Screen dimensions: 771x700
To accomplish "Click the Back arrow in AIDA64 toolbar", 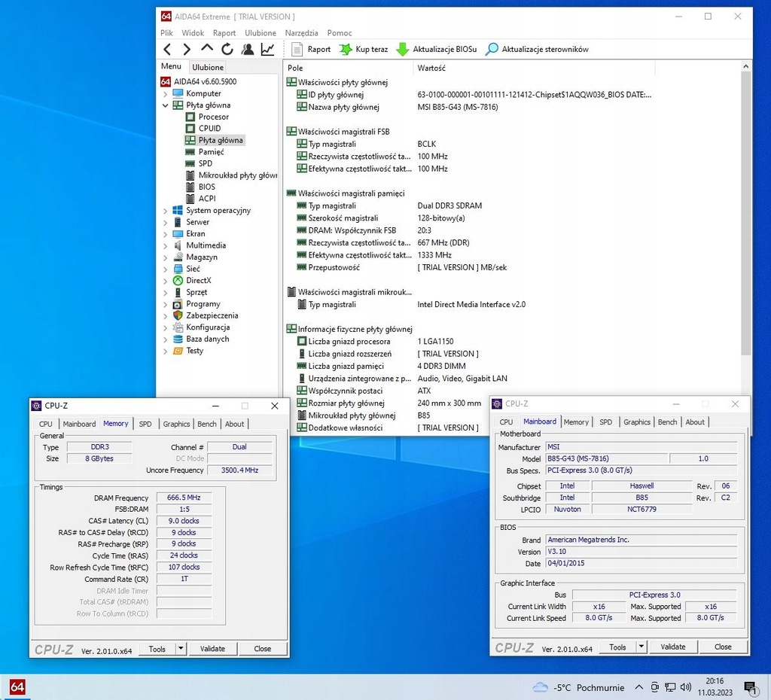I will 167,50.
